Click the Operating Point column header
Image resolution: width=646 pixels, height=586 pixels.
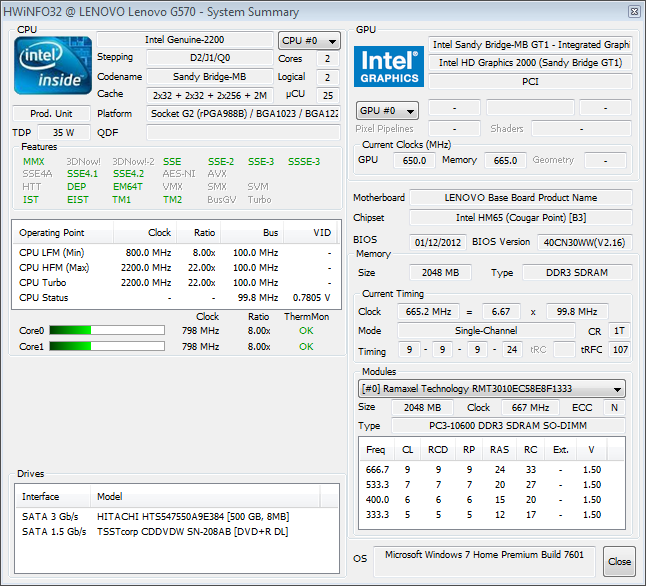point(52,232)
